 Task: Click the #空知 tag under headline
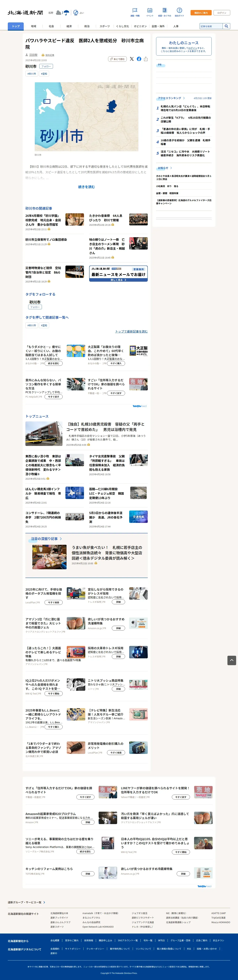[44, 74]
